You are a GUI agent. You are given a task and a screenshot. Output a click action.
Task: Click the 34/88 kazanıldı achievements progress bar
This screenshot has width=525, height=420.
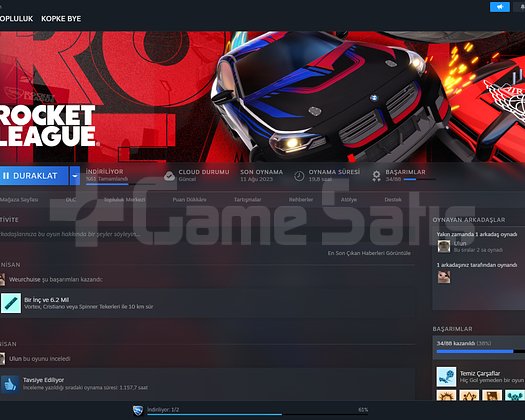[x=481, y=351]
